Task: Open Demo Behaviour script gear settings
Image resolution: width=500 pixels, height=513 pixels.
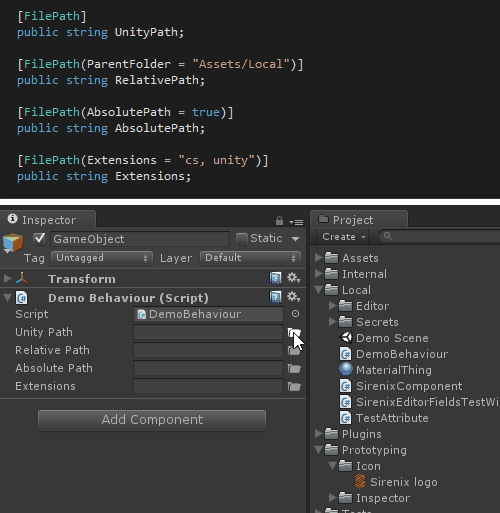Action: point(294,296)
